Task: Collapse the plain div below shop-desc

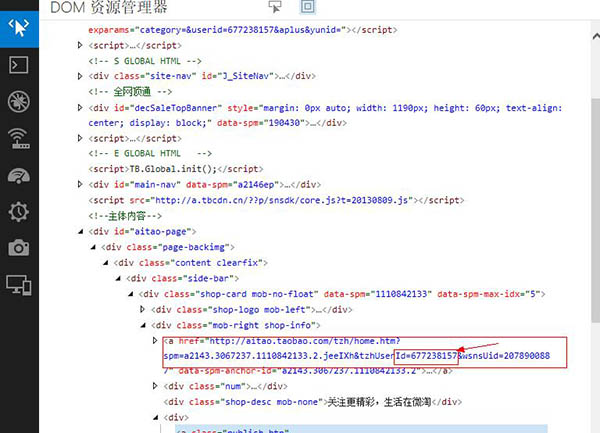Action: click(x=155, y=417)
